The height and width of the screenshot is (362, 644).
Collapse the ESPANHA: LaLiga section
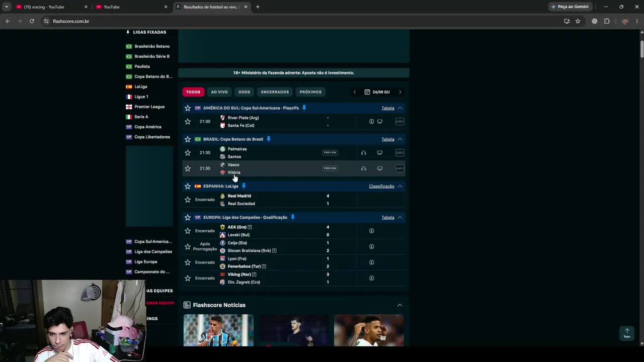(400, 187)
